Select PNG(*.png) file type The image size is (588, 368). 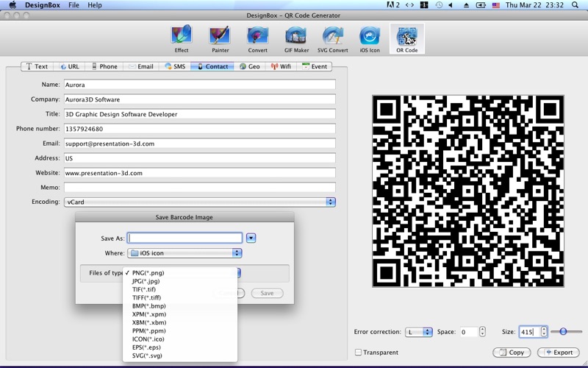[x=180, y=273]
